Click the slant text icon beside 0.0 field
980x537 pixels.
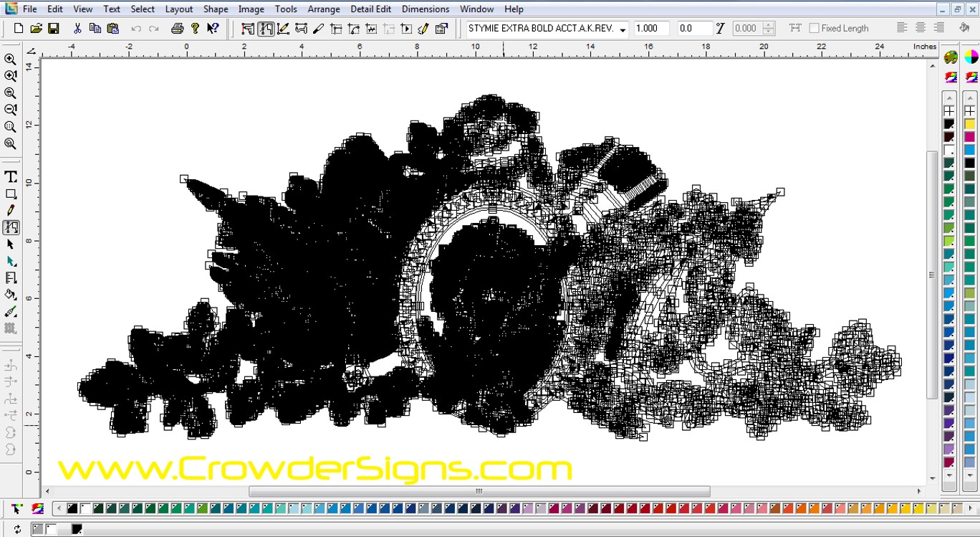pyautogui.click(x=720, y=29)
